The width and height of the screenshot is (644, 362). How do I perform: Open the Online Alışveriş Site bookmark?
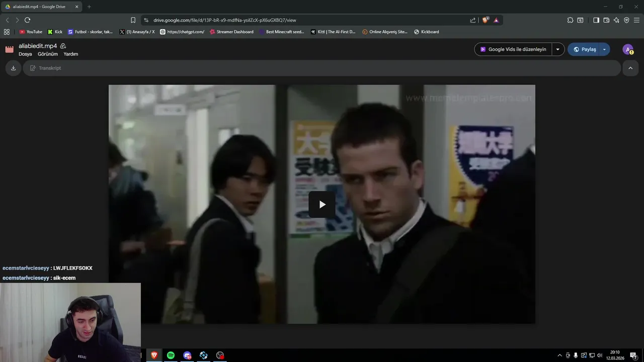click(385, 32)
